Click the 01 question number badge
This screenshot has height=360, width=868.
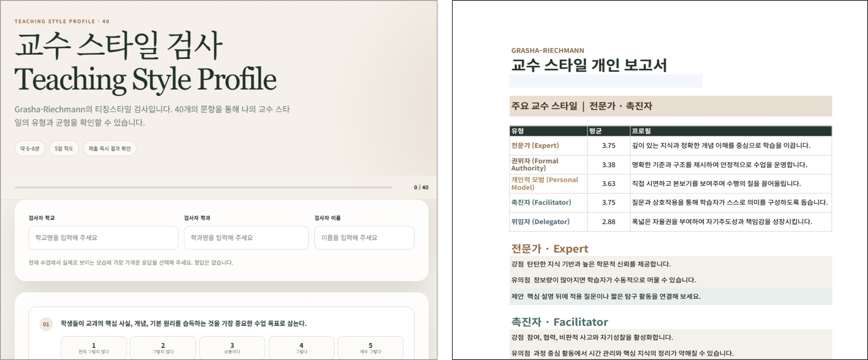point(46,324)
